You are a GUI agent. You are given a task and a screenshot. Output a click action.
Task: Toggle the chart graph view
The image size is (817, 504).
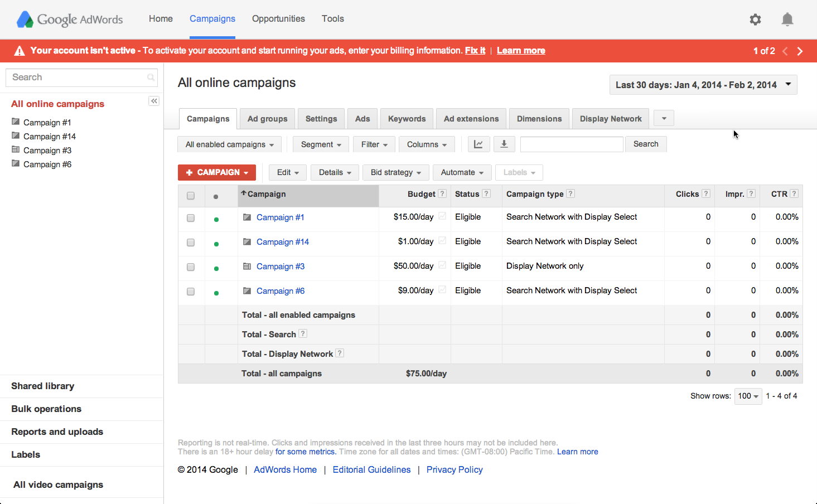click(478, 144)
